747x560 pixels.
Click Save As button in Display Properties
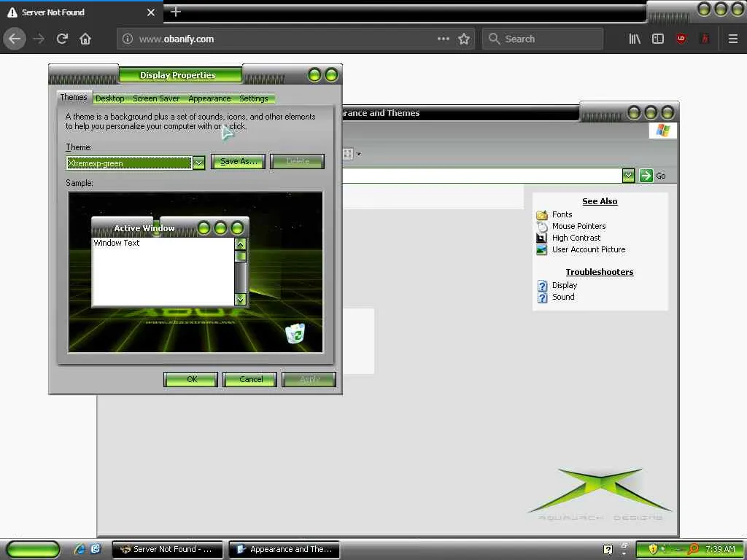[x=238, y=161]
